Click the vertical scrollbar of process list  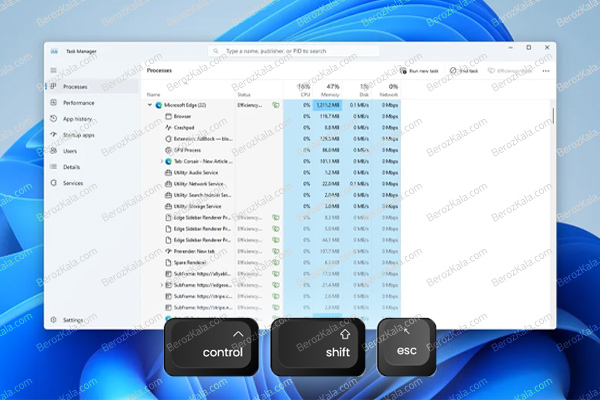pos(553,115)
